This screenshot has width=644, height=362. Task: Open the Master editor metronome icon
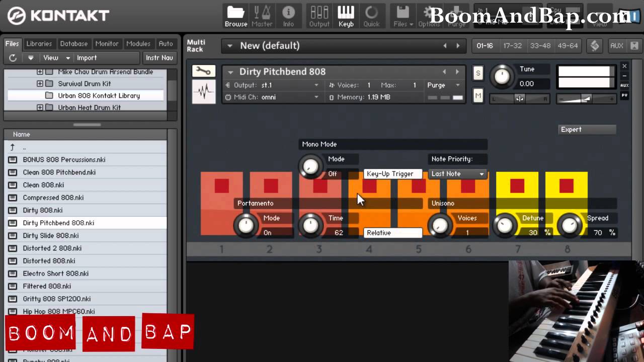(262, 16)
